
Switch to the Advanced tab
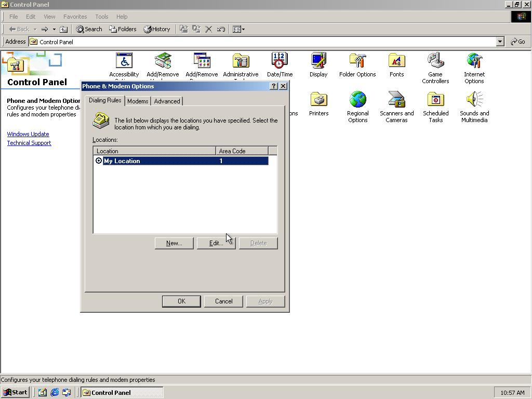click(167, 101)
